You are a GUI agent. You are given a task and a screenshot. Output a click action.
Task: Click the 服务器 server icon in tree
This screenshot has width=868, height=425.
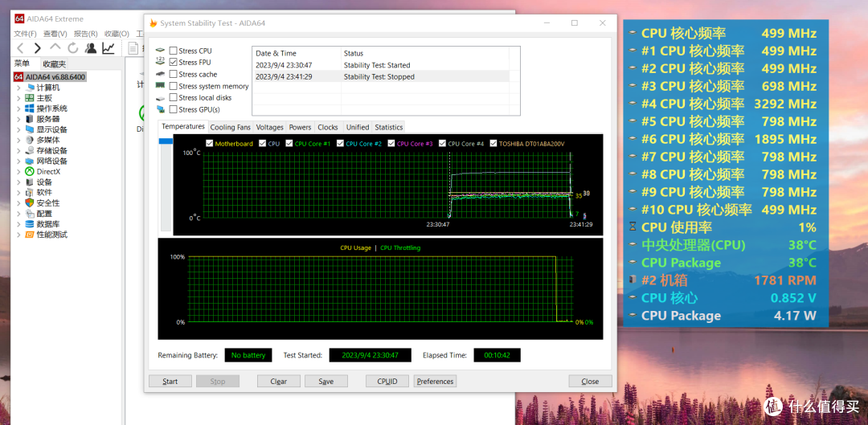coord(30,119)
